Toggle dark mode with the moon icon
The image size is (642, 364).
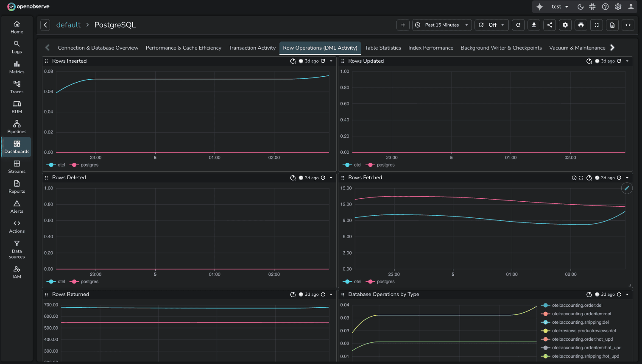click(581, 7)
